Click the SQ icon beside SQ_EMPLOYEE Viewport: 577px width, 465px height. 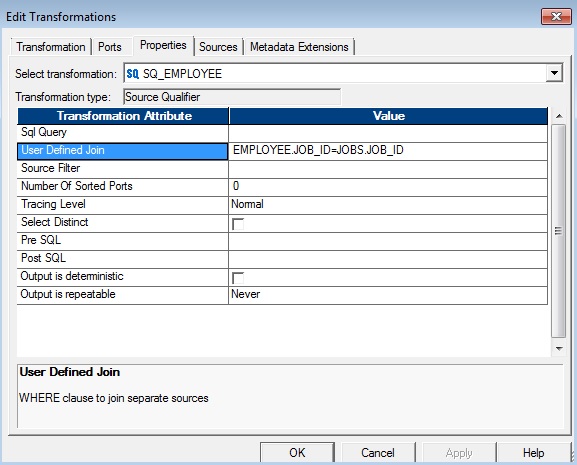(132, 74)
